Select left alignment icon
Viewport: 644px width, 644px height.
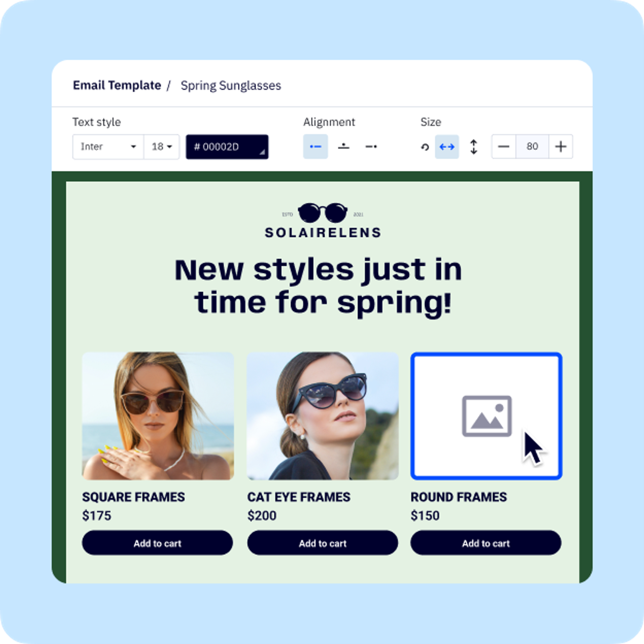[x=315, y=147]
